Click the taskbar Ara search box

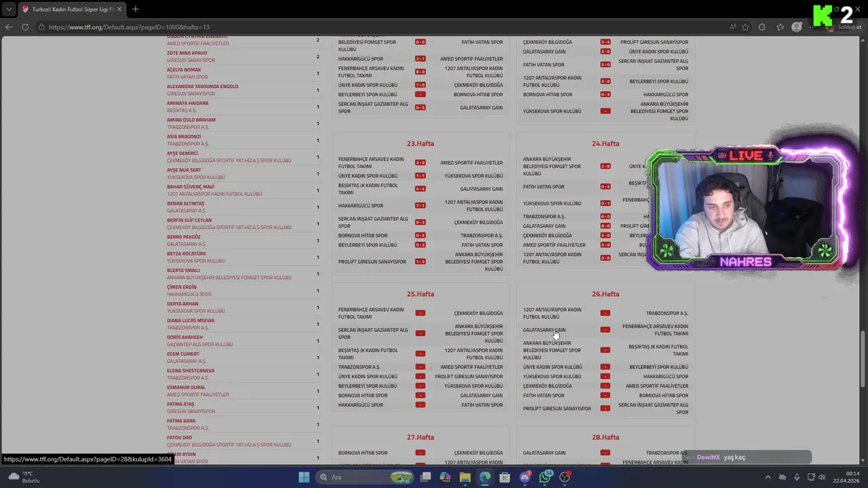pyautogui.click(x=366, y=477)
